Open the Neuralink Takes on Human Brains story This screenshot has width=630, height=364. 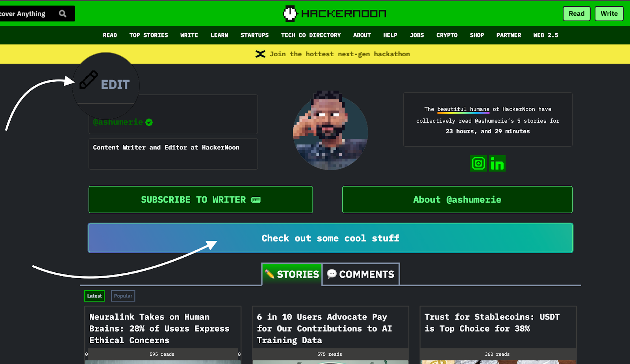tap(159, 329)
